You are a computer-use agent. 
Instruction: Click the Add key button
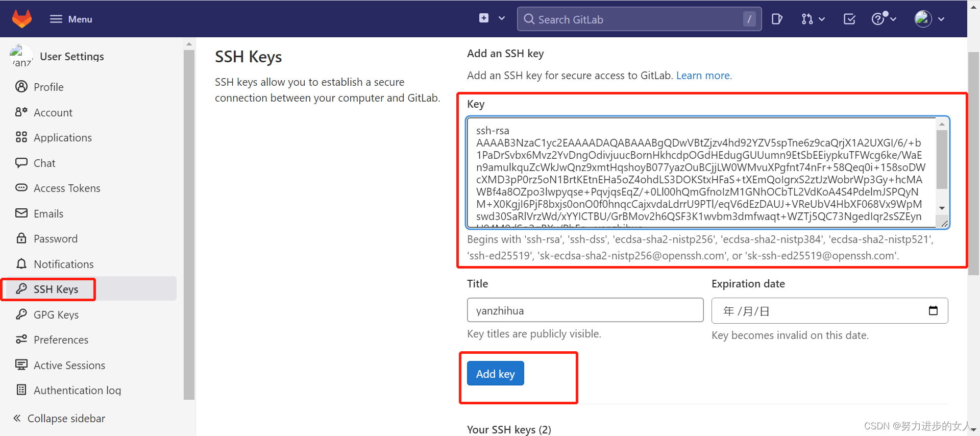click(x=495, y=373)
